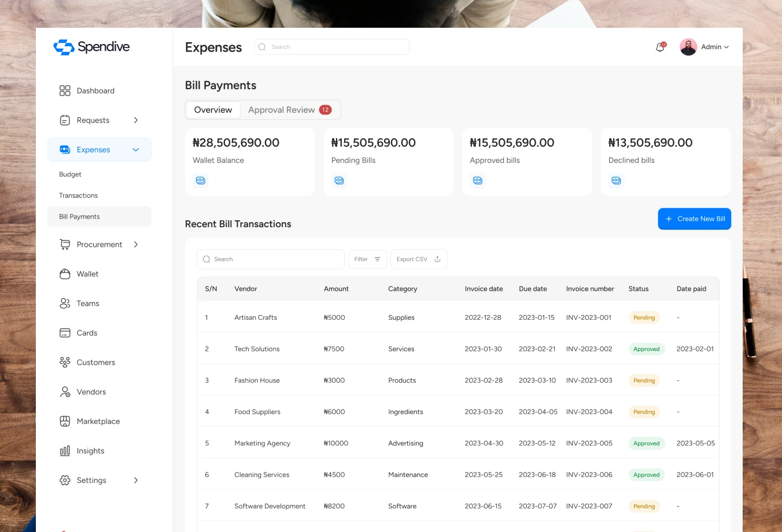Click the Software Development vendor cell

coord(270,506)
